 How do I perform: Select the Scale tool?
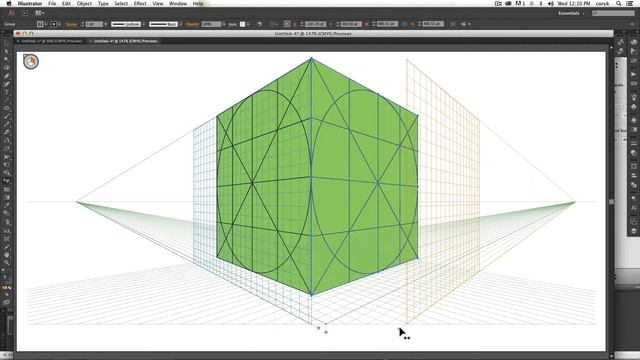tap(6, 149)
